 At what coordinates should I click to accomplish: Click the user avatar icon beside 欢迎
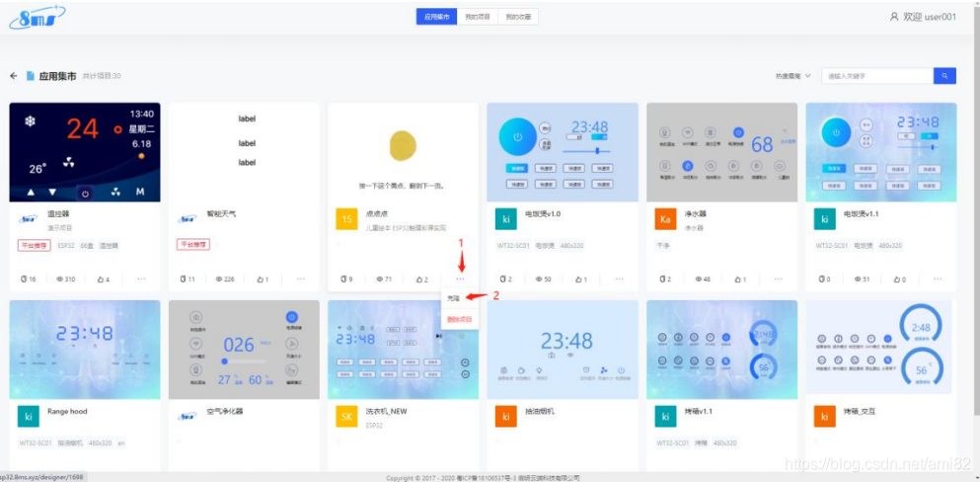[x=894, y=17]
